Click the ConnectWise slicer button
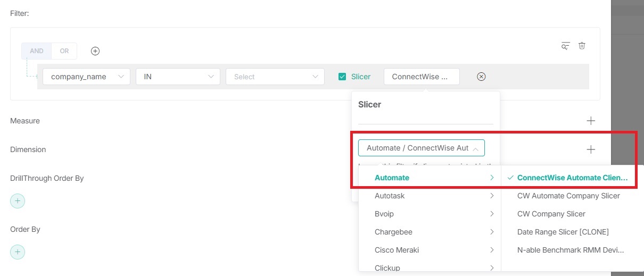Viewport: 644px width, 276px height. 421,77
